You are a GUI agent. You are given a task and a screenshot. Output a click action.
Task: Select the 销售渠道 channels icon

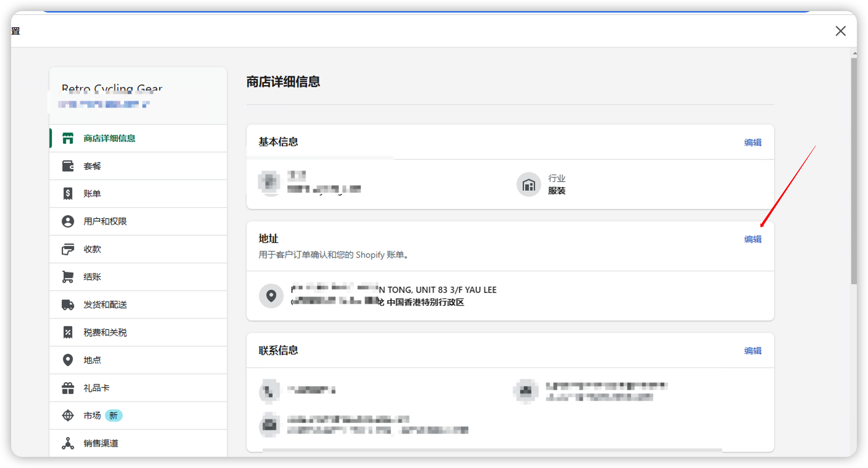click(x=68, y=443)
